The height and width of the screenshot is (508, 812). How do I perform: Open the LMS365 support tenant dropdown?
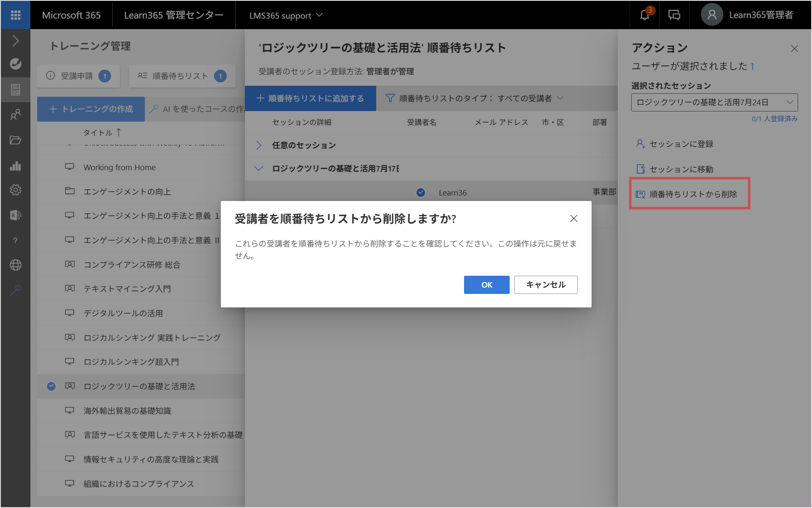(286, 15)
